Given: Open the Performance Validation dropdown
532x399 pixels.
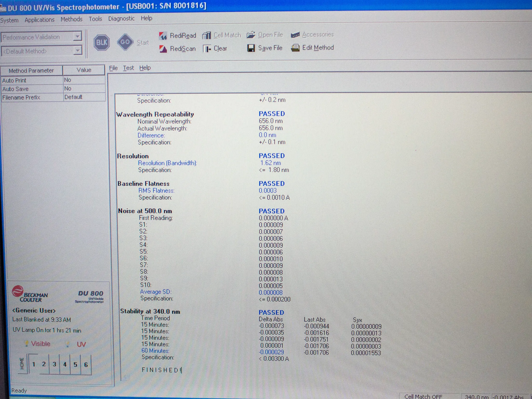Looking at the screenshot, I should [x=77, y=37].
